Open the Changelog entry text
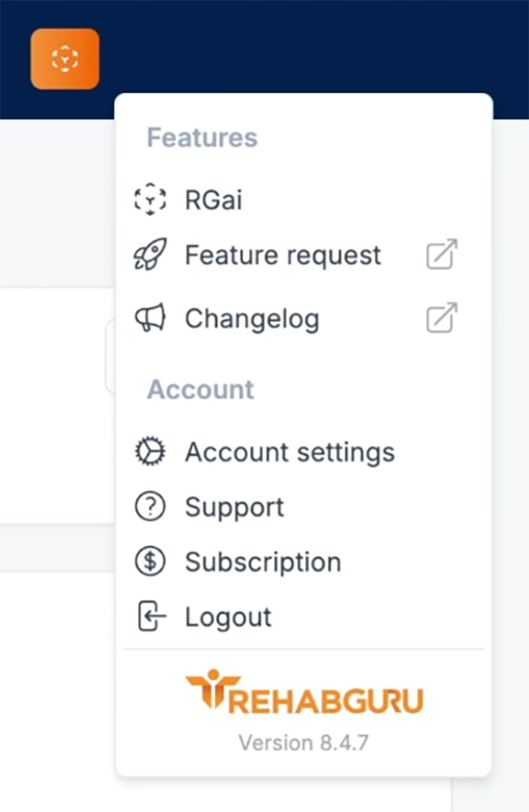Screen dimensions: 529x812 coord(251,319)
